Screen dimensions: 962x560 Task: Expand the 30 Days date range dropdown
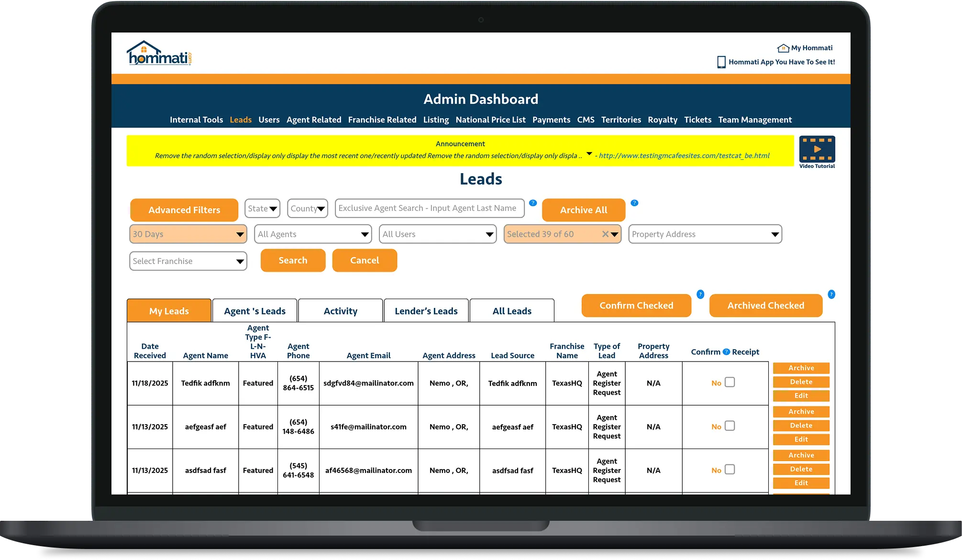(188, 234)
